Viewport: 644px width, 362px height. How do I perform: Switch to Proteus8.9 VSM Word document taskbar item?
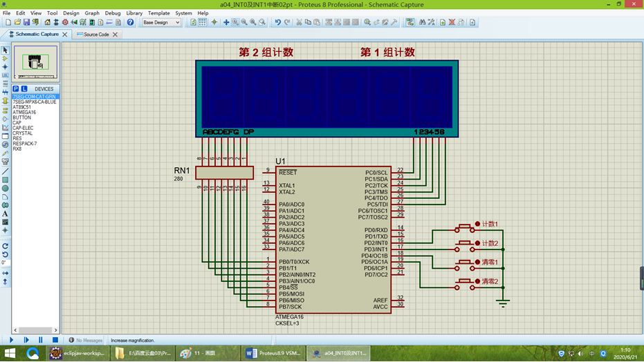point(274,353)
